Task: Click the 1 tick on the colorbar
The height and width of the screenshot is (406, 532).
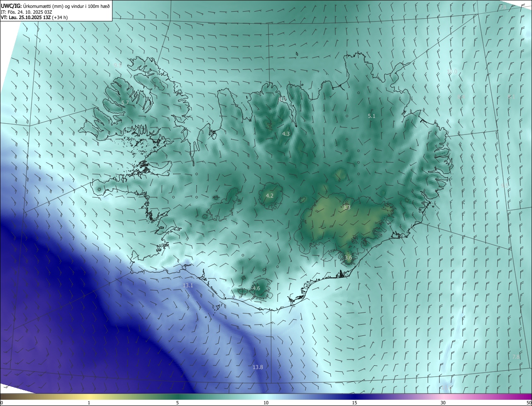Action: [89, 403]
